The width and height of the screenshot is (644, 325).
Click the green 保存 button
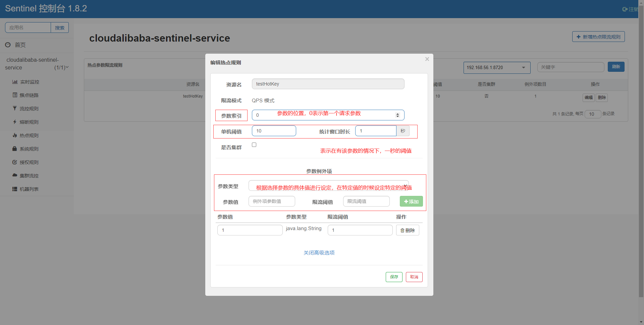394,277
